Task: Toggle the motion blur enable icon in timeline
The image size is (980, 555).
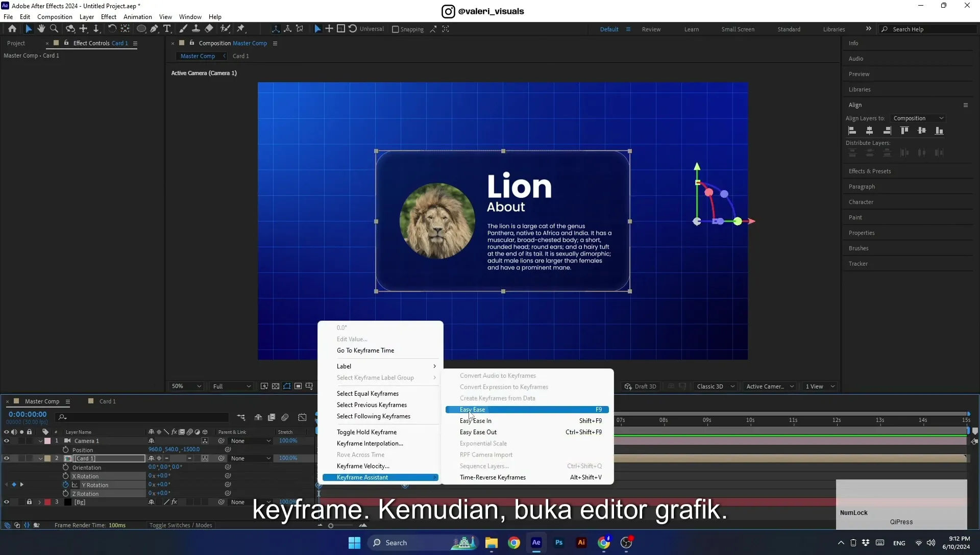Action: tap(285, 417)
